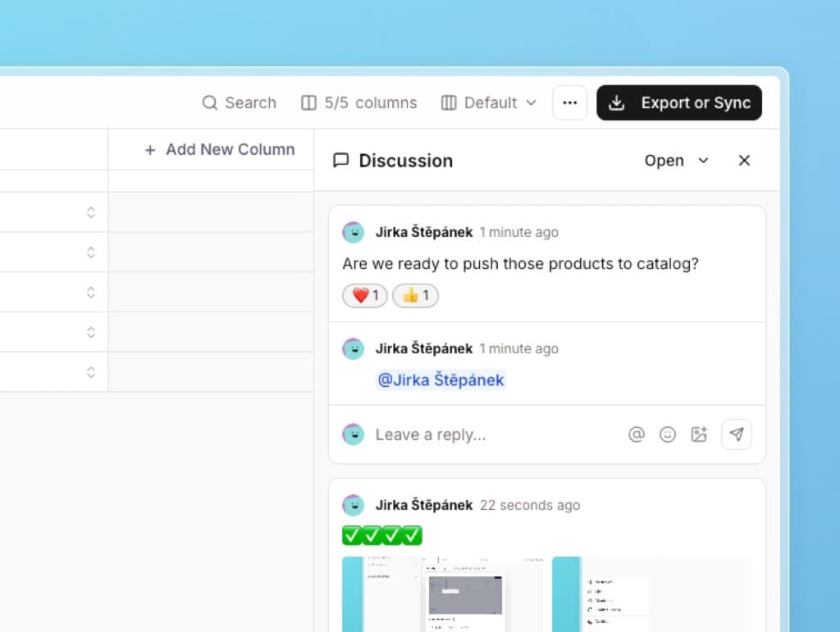Open the emoji picker icon

pos(668,434)
